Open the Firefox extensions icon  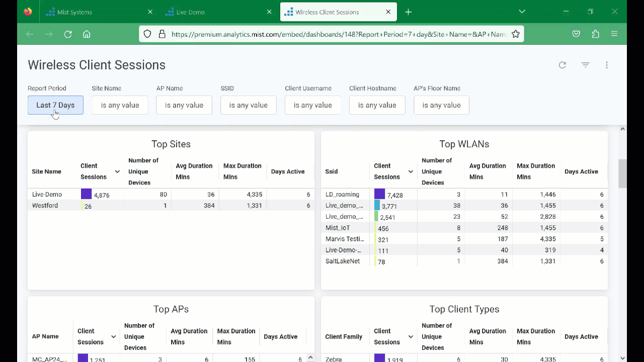pyautogui.click(x=596, y=34)
